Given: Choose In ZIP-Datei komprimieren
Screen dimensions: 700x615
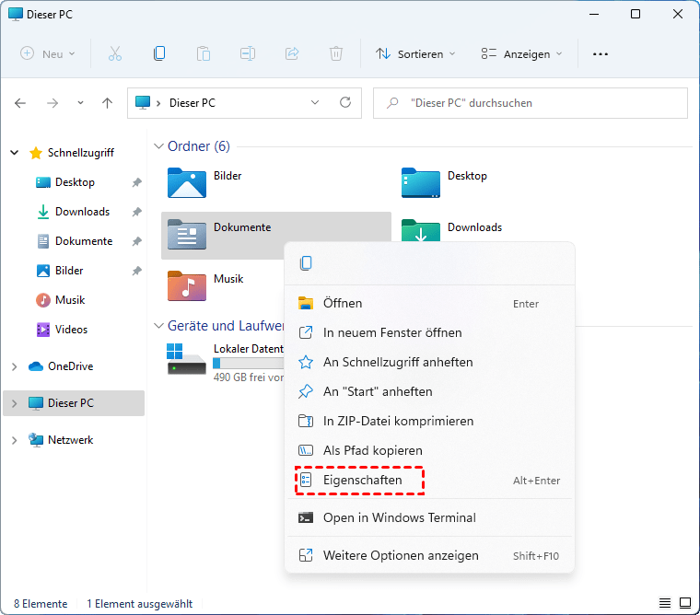Looking at the screenshot, I should coord(429,421).
